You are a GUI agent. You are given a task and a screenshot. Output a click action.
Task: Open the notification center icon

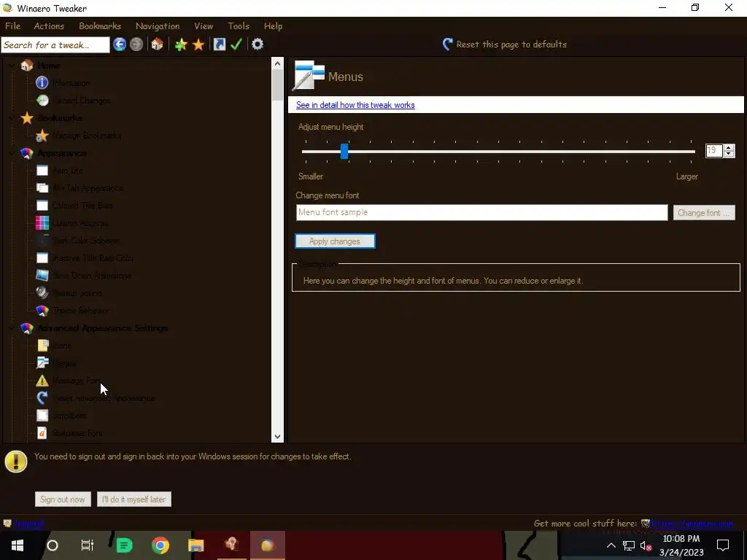point(723,545)
